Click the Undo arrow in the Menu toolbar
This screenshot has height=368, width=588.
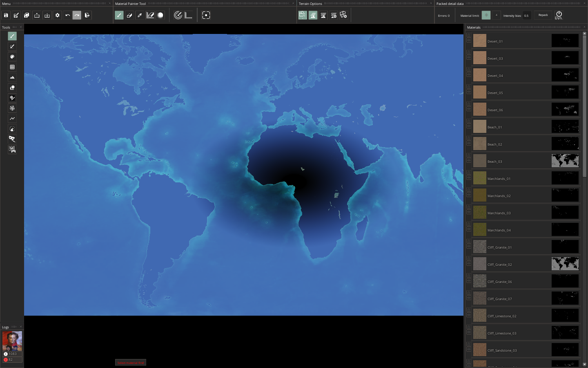(x=67, y=15)
